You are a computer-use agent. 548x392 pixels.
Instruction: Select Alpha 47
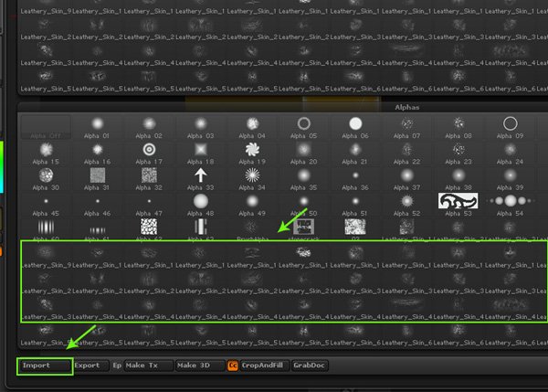point(149,206)
